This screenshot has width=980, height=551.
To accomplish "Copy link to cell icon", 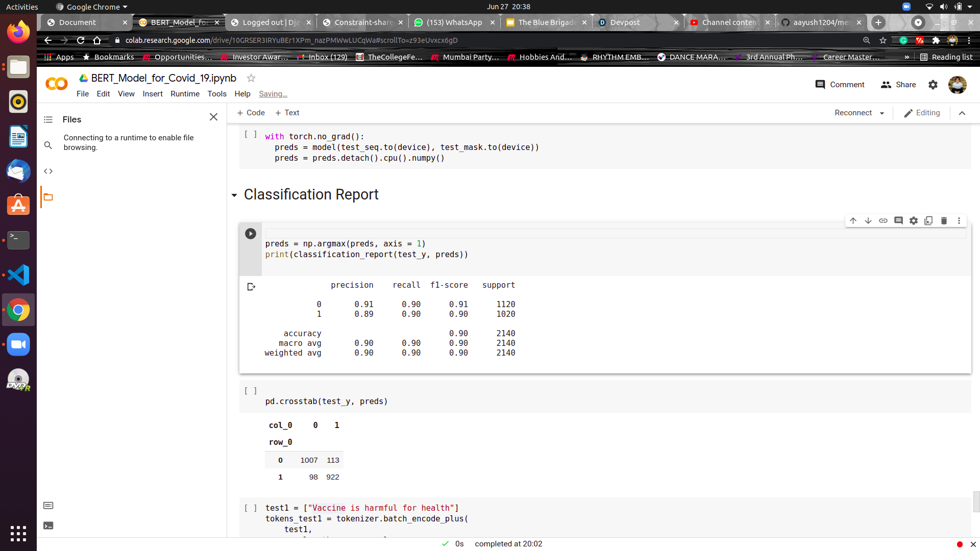I will [x=883, y=220].
